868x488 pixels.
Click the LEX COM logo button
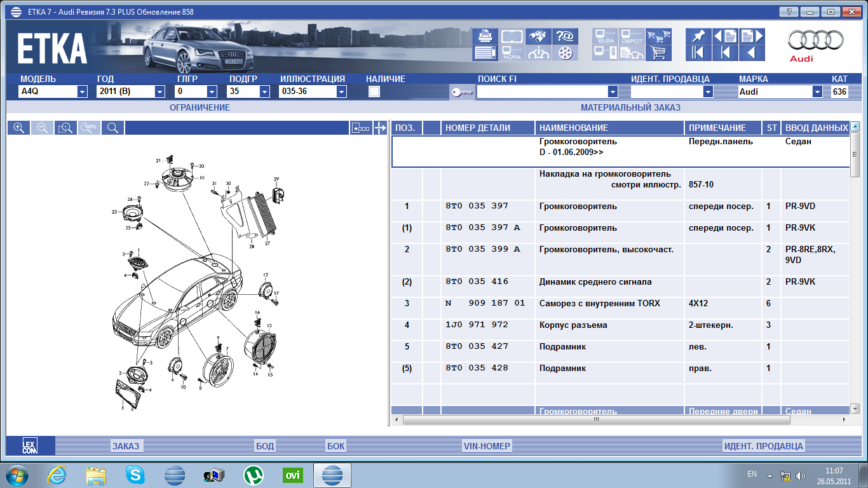[30, 445]
